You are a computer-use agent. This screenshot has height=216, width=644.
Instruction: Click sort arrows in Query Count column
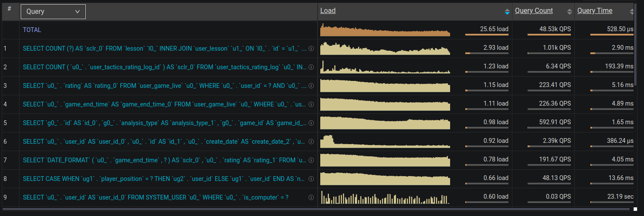[569, 11]
